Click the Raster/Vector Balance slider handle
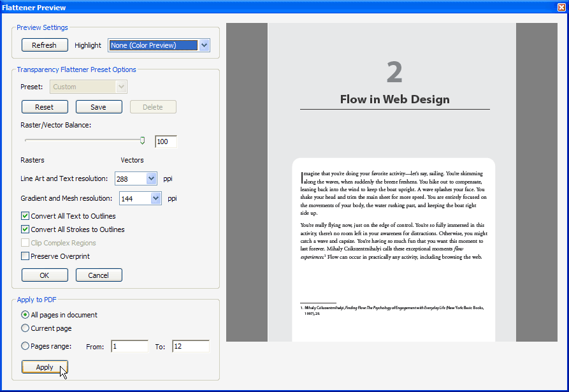 coord(142,140)
